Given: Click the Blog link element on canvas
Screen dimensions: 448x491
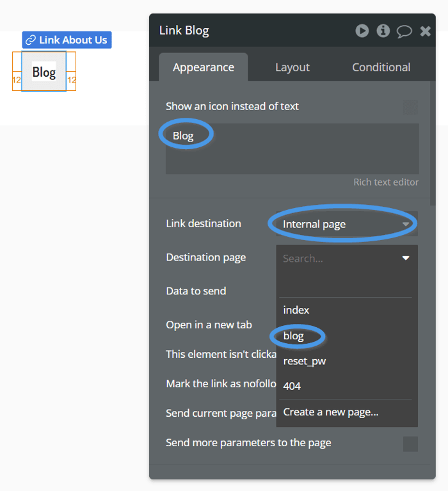Looking at the screenshot, I should pos(44,72).
